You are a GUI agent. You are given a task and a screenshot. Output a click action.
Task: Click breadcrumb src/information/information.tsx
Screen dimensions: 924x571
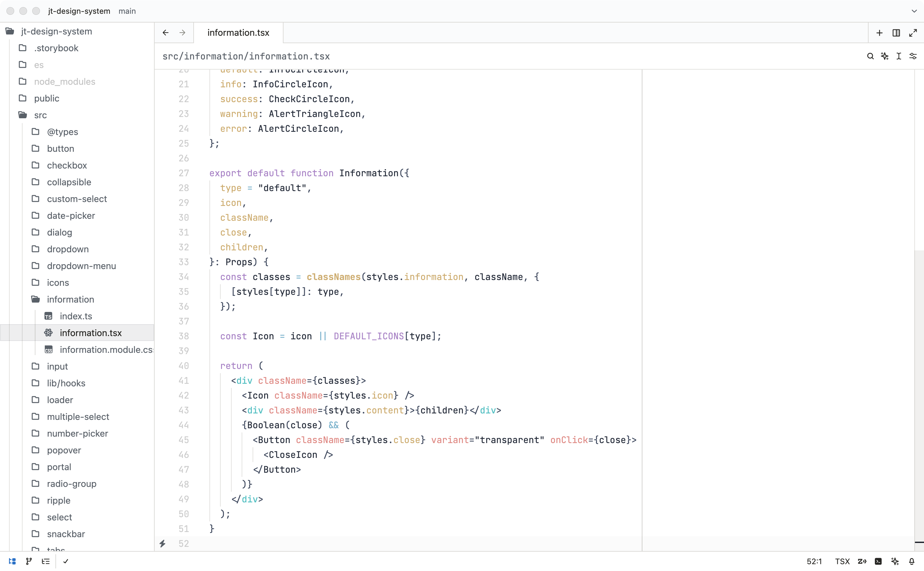click(246, 56)
